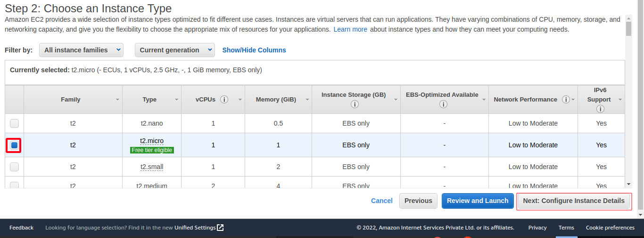This screenshot has width=644, height=238.
Task: Click the Family column header
Action: point(71,100)
